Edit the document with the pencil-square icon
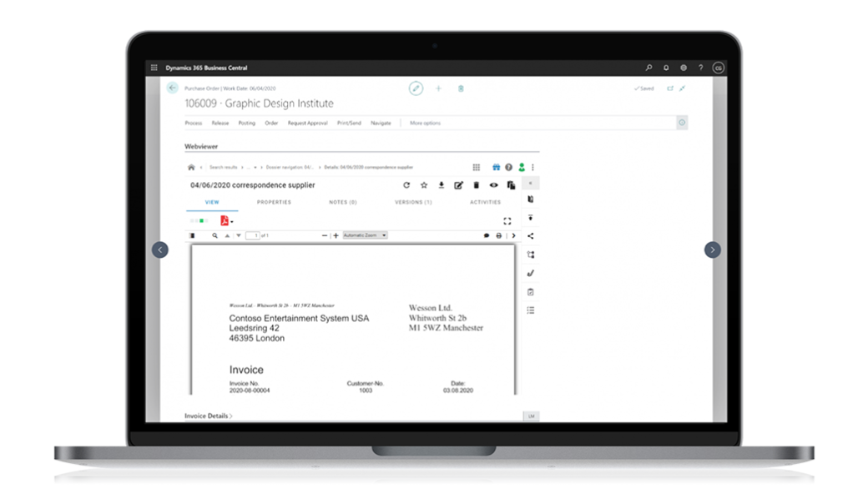Image resolution: width=868 pixels, height=499 pixels. pos(458,185)
